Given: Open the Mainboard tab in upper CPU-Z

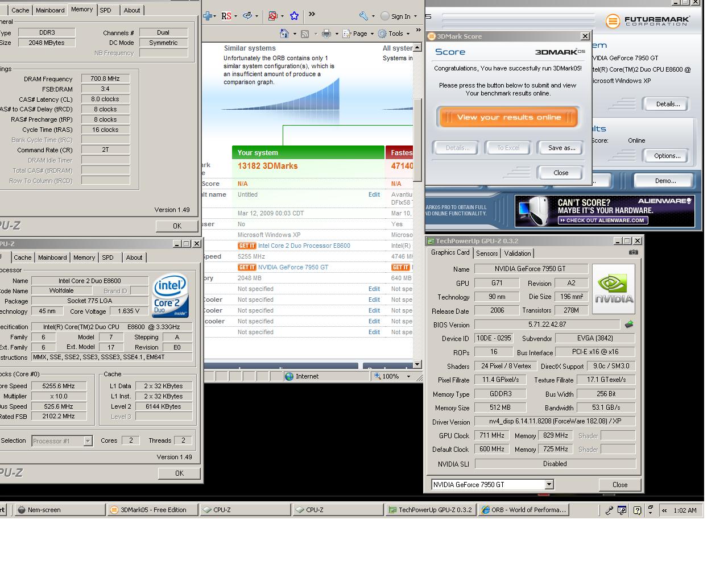Looking at the screenshot, I should pos(50,10).
